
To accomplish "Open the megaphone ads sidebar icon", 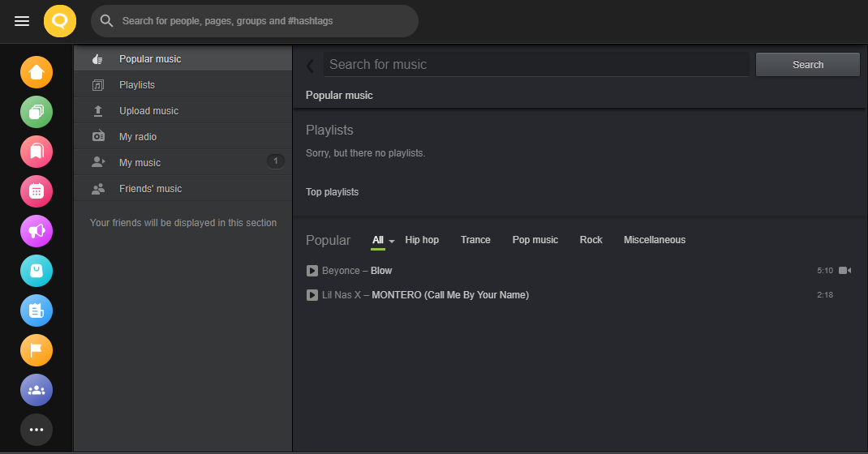I will [x=37, y=231].
